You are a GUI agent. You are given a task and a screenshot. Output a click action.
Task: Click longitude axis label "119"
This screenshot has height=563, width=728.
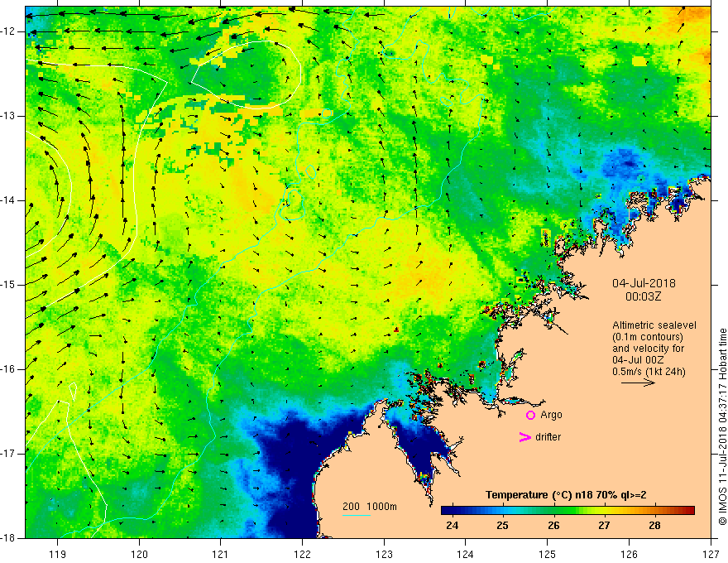pos(58,554)
